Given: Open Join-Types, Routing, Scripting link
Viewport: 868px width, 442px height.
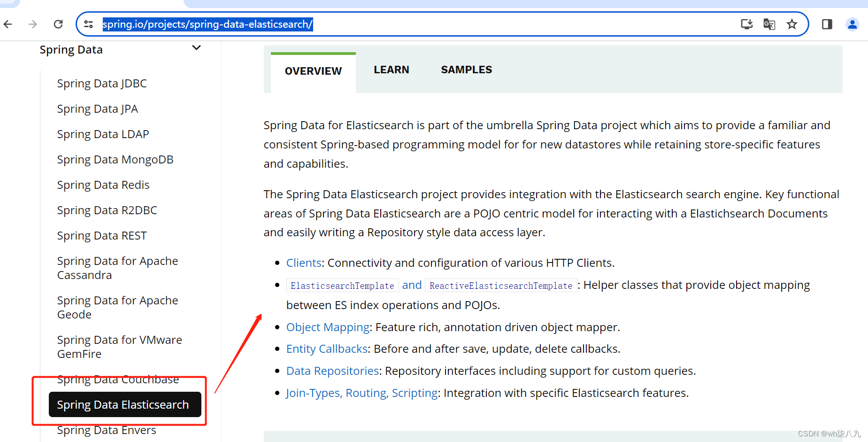Looking at the screenshot, I should pos(361,393).
